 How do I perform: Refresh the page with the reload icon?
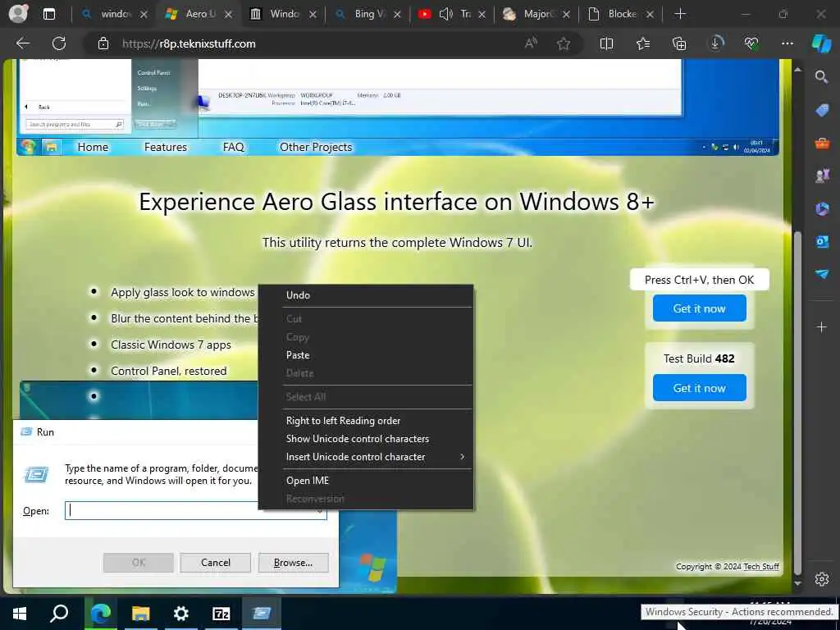tap(59, 43)
